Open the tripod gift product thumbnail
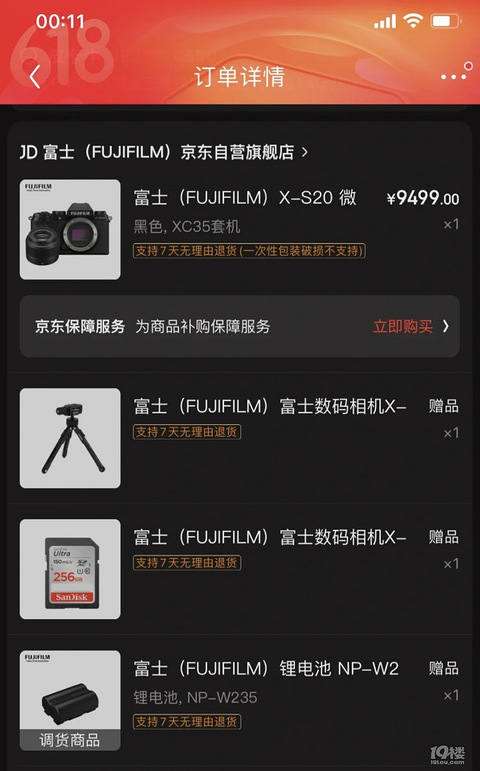The width and height of the screenshot is (480, 771). [70, 438]
